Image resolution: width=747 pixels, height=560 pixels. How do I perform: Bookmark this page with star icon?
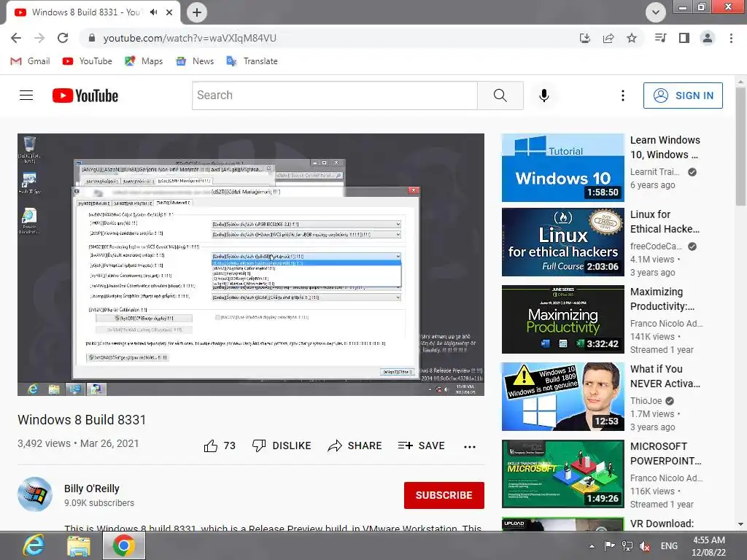pos(632,38)
